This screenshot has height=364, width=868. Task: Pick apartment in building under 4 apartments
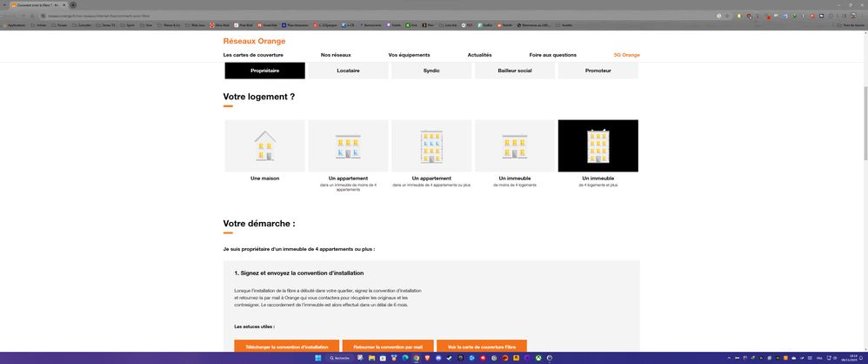pos(348,145)
